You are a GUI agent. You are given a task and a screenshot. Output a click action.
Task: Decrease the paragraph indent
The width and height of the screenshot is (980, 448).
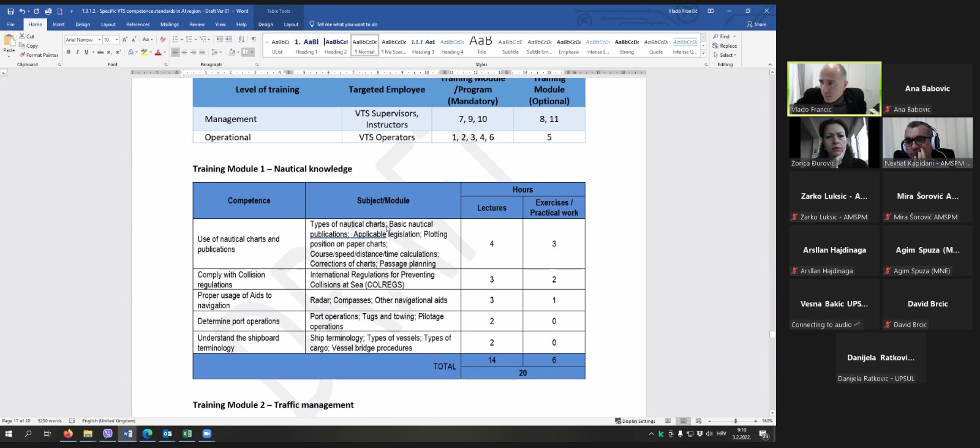[x=219, y=39]
